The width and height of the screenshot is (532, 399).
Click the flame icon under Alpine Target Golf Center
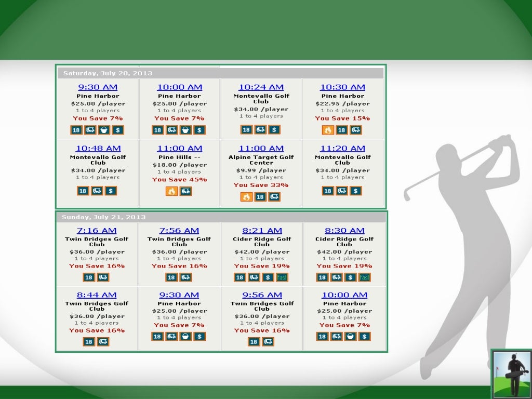tap(246, 197)
